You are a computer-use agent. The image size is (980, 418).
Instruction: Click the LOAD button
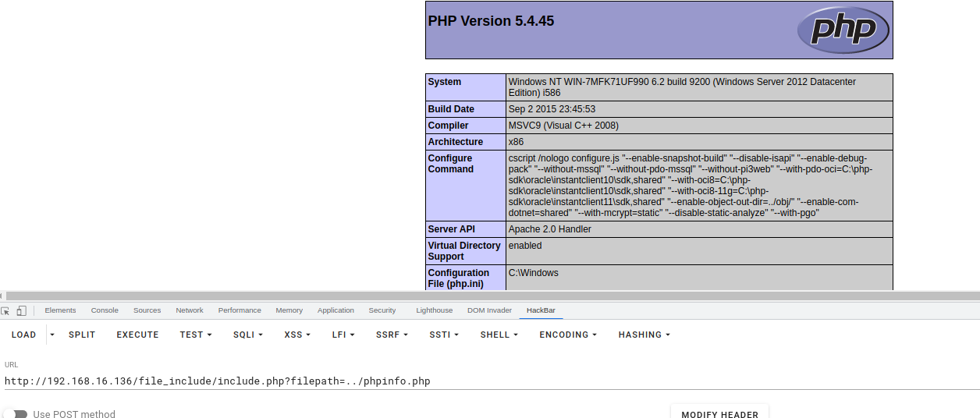coord(23,335)
